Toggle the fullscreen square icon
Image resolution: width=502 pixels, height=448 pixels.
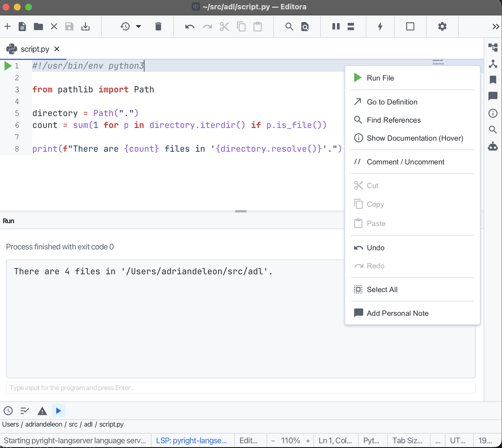pyautogui.click(x=410, y=27)
